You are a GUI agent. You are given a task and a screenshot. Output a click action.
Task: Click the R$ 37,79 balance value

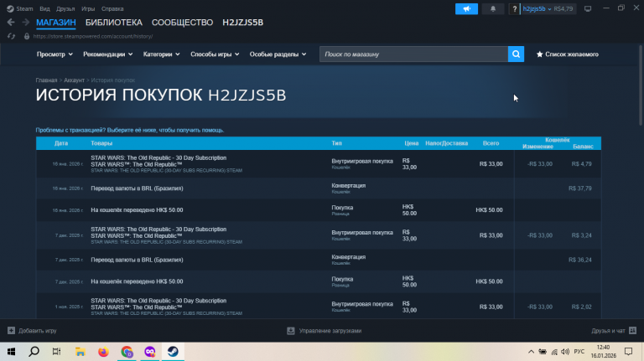tap(580, 188)
